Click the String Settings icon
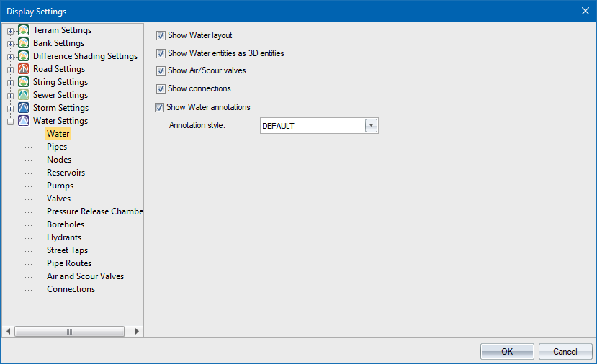 tap(23, 82)
